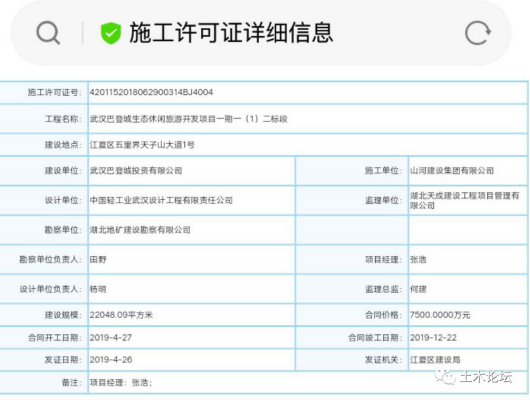The width and height of the screenshot is (530, 400).
Task: Click contractor 山河建设集团有限公司
Action: tap(452, 170)
